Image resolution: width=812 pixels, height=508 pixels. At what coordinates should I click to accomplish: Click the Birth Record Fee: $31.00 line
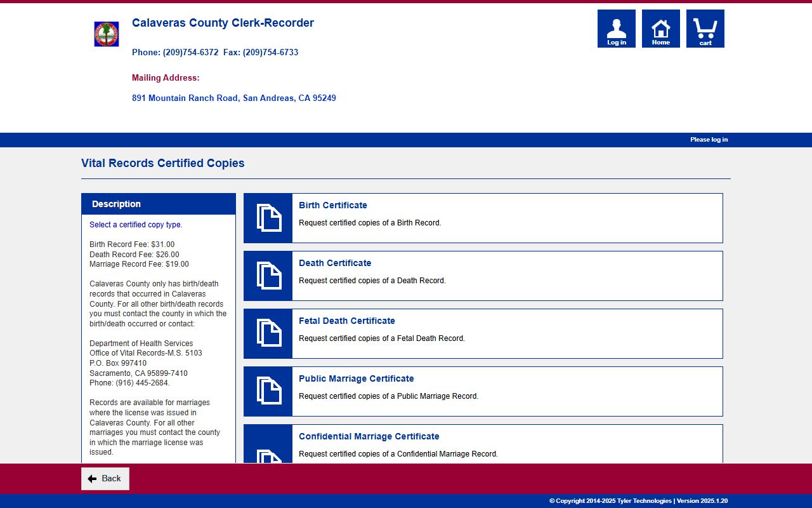click(x=132, y=244)
